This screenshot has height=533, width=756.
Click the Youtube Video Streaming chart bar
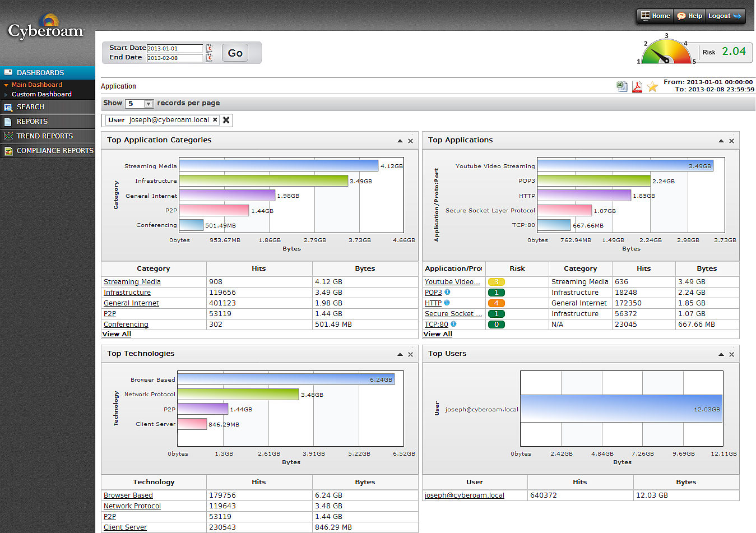click(x=625, y=166)
